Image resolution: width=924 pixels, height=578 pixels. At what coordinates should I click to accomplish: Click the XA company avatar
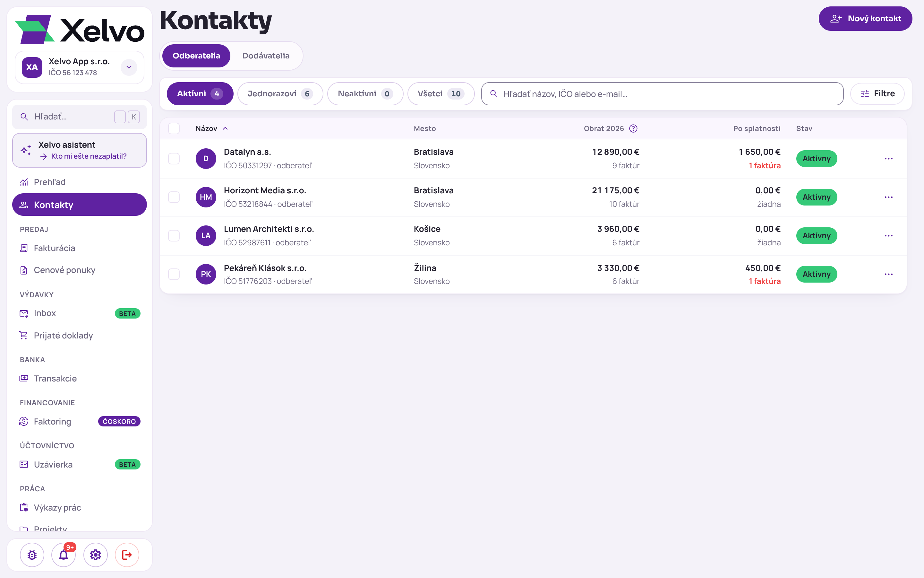point(32,67)
